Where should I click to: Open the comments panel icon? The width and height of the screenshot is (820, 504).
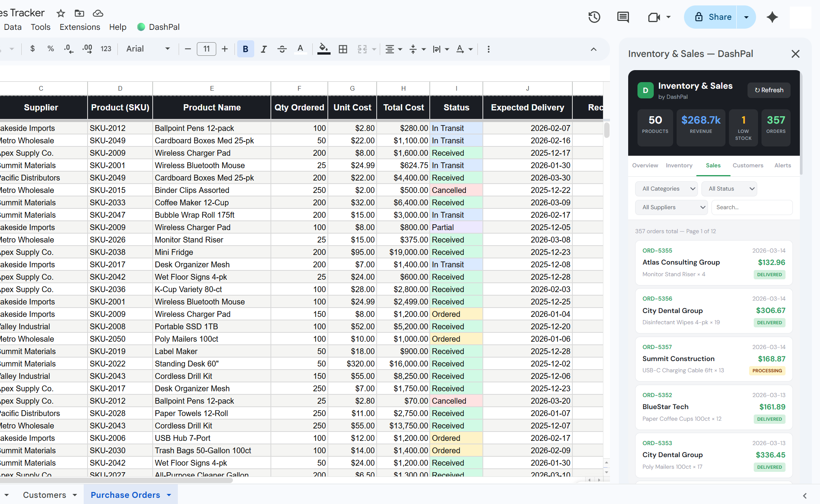point(623,17)
